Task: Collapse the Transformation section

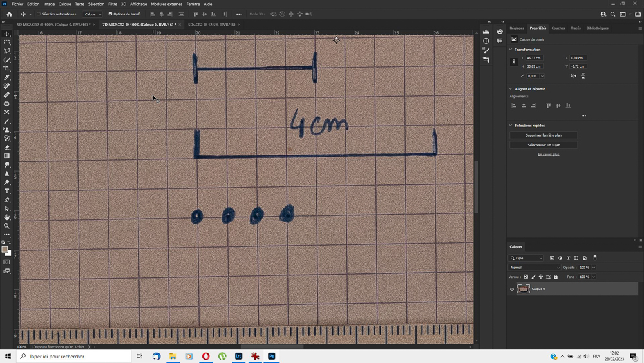Action: click(511, 50)
